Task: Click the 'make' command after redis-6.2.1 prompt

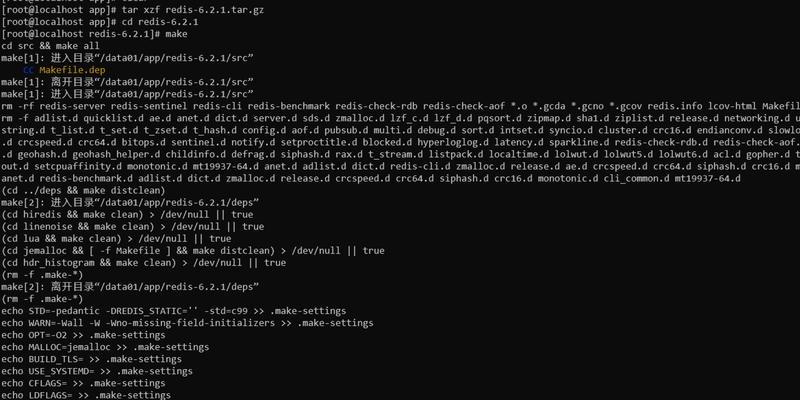Action: tap(177, 34)
